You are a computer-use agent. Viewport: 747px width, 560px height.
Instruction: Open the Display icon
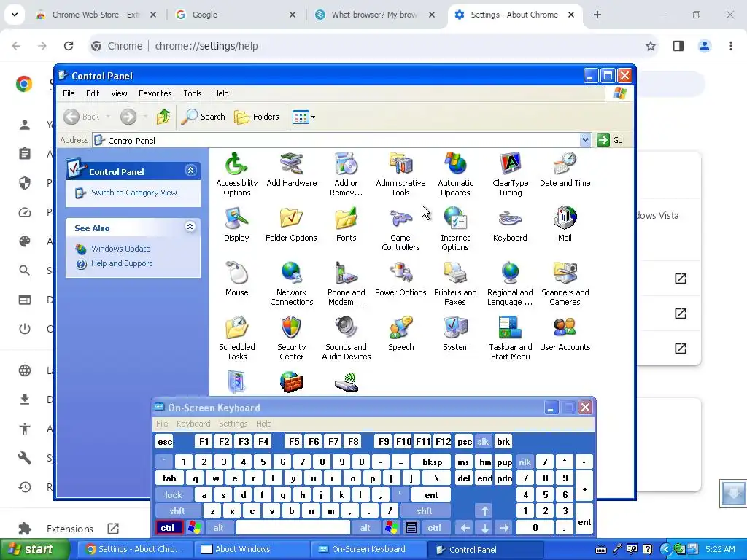click(236, 225)
